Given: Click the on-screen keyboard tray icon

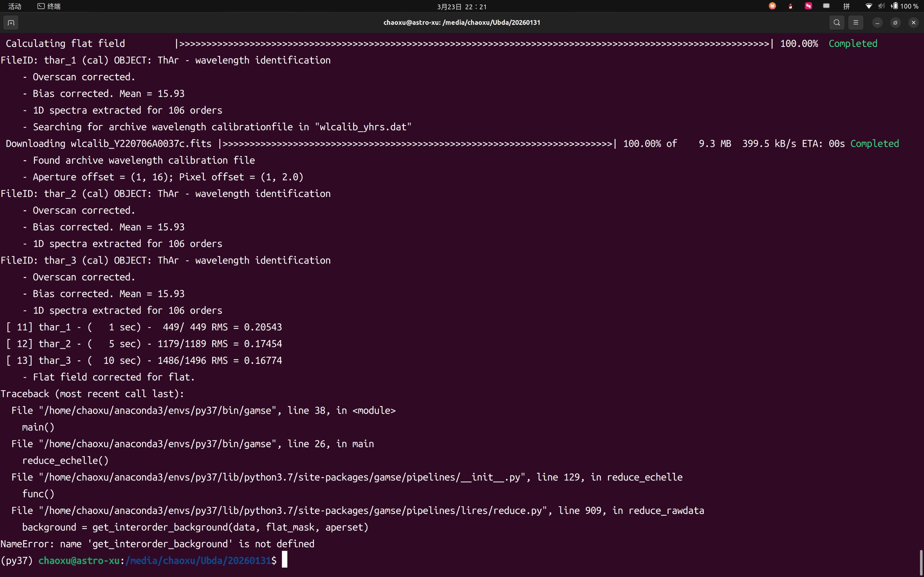Looking at the screenshot, I should [826, 6].
